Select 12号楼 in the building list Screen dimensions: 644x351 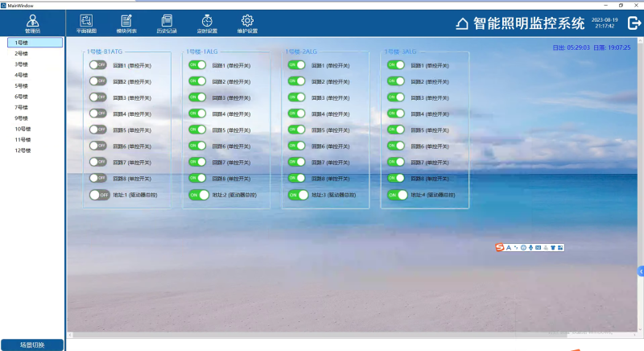[23, 151]
